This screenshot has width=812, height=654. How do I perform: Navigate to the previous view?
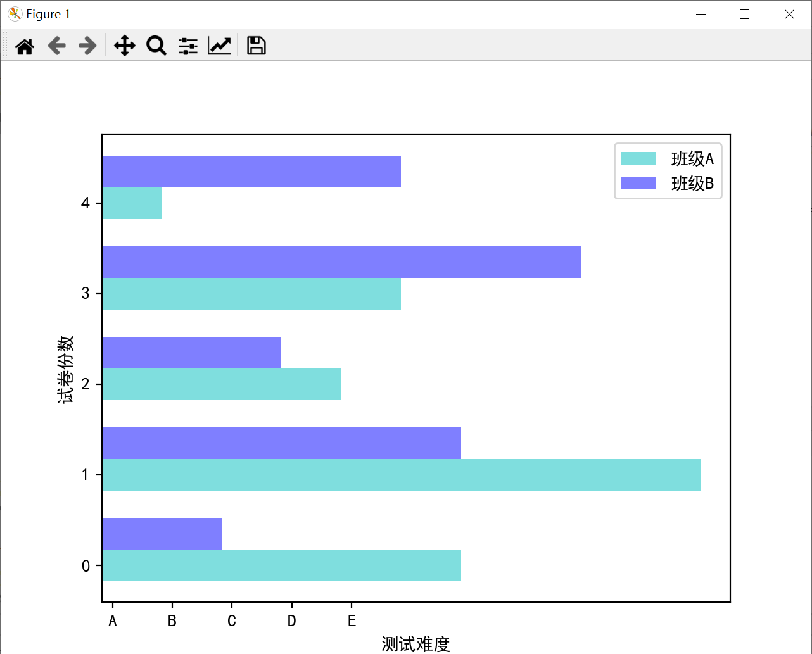coord(56,46)
